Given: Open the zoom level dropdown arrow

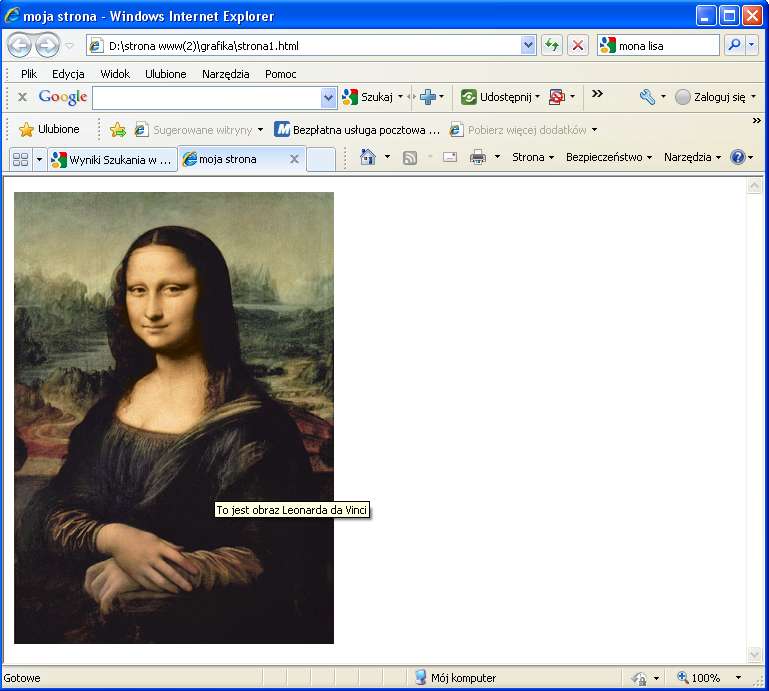Looking at the screenshot, I should click(738, 678).
